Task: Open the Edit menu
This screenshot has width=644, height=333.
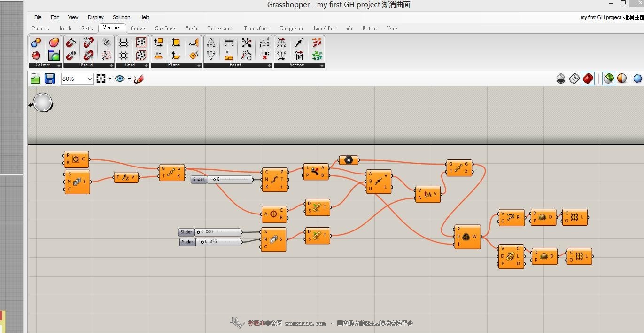Action: [55, 17]
